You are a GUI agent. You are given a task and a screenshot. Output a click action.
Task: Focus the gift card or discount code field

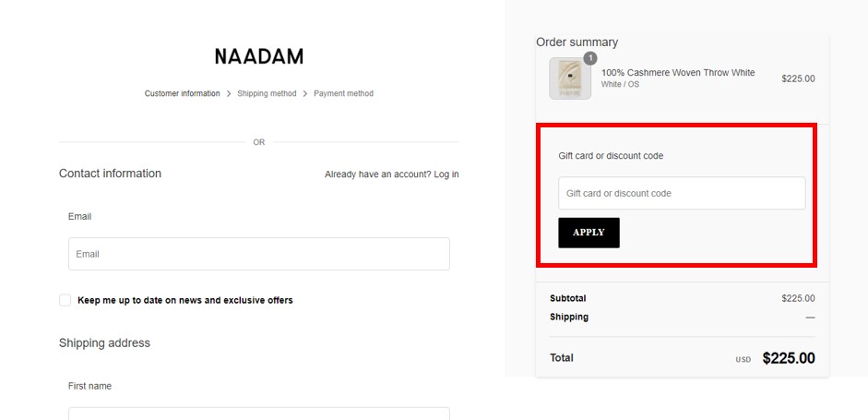(682, 193)
